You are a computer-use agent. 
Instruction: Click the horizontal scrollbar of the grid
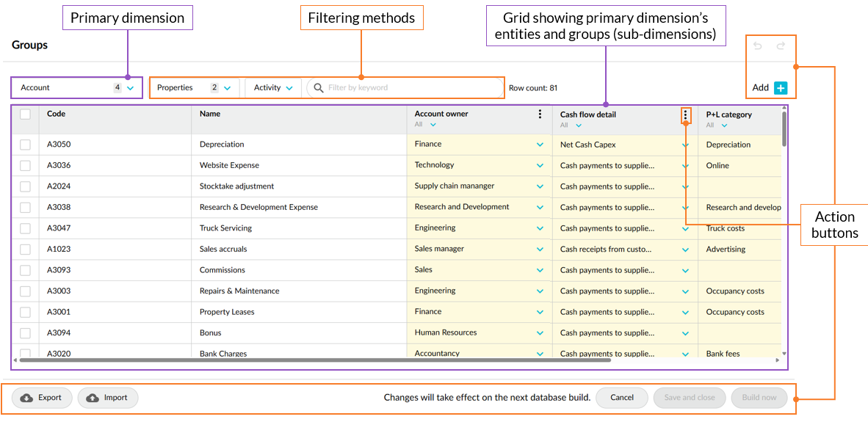[314, 360]
